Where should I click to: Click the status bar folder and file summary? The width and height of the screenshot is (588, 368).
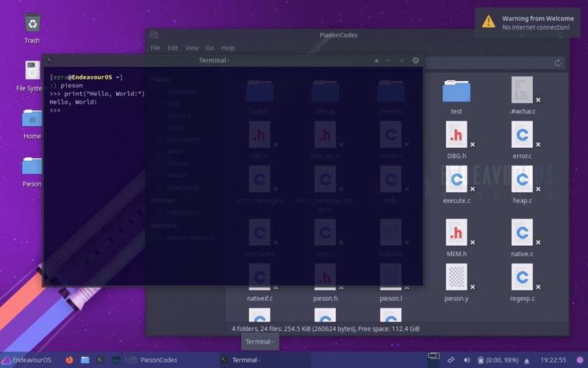click(x=326, y=329)
